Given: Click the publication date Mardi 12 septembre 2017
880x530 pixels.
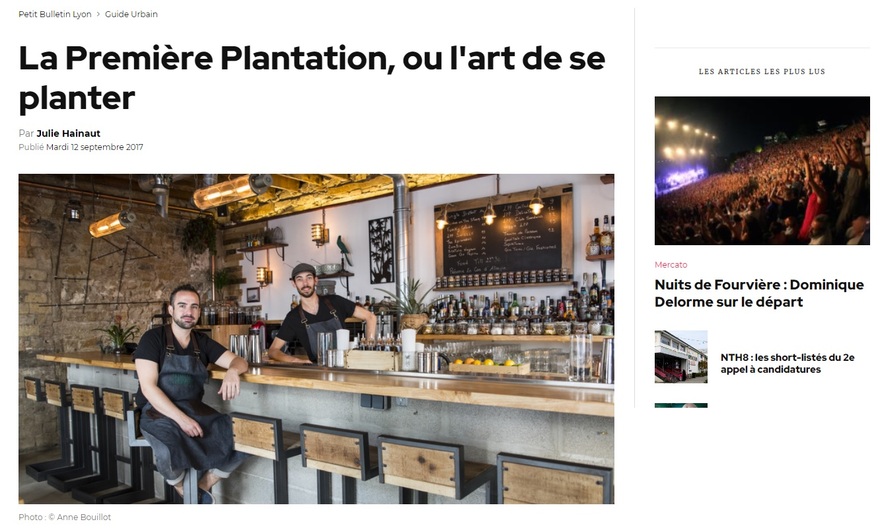Looking at the screenshot, I should (x=94, y=147).
